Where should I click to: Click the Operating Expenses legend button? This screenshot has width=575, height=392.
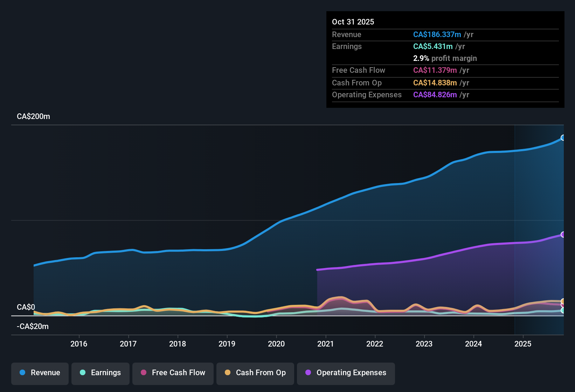coord(346,373)
